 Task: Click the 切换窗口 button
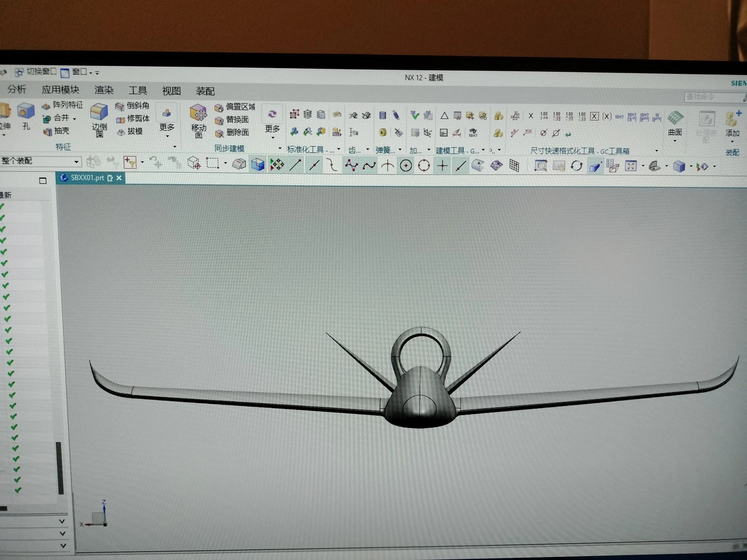click(x=36, y=72)
